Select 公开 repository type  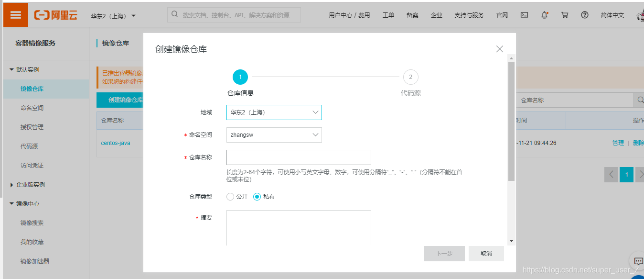click(230, 197)
